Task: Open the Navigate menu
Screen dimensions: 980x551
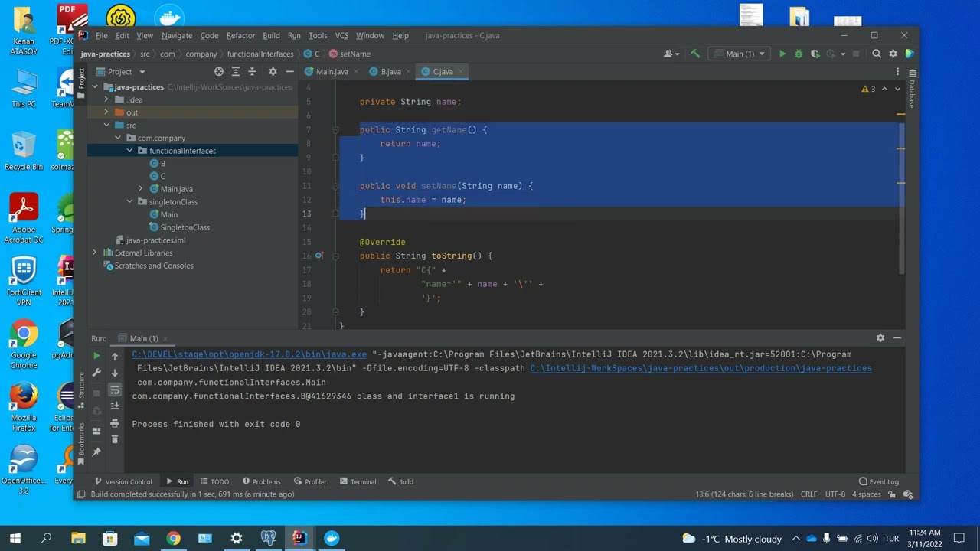Action: [x=177, y=35]
